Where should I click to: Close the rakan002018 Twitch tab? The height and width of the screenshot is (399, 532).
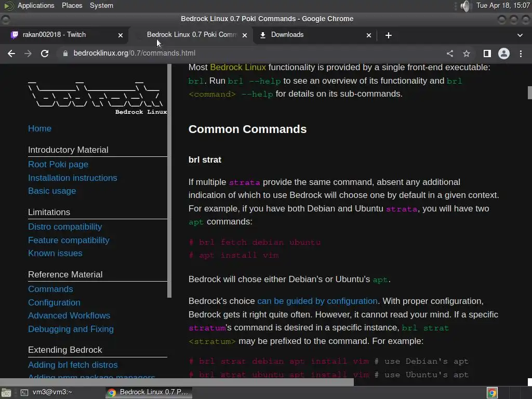[121, 35]
